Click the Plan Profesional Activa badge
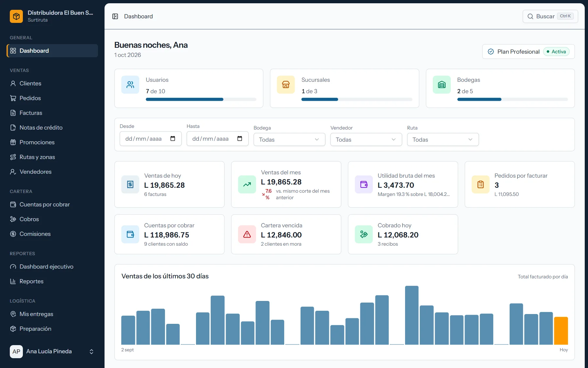The width and height of the screenshot is (588, 368). pyautogui.click(x=556, y=52)
